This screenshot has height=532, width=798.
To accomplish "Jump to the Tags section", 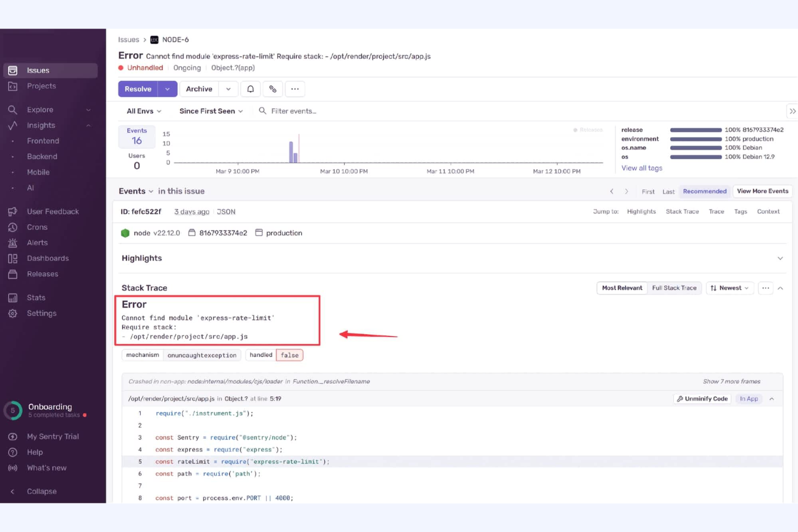I will click(740, 211).
